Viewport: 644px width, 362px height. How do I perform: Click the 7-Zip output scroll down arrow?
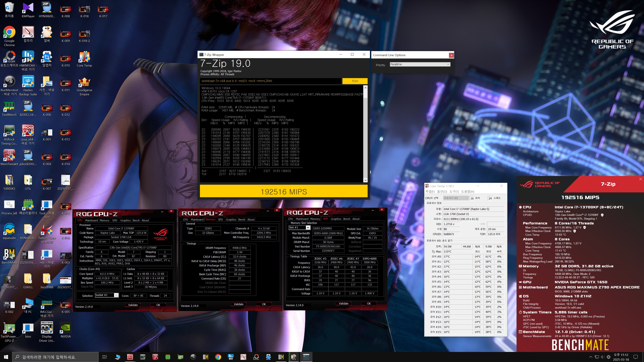(x=365, y=180)
